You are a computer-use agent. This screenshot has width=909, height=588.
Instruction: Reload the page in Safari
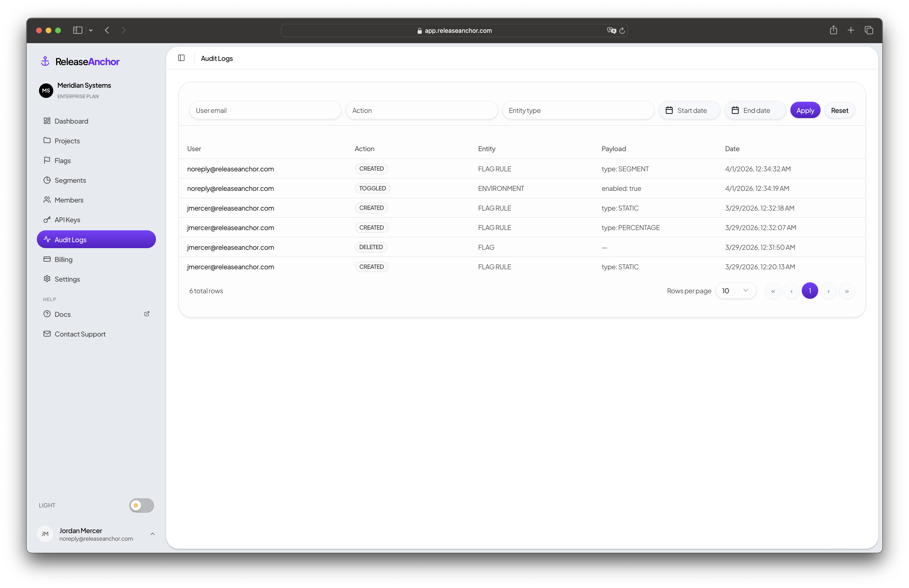pyautogui.click(x=622, y=31)
